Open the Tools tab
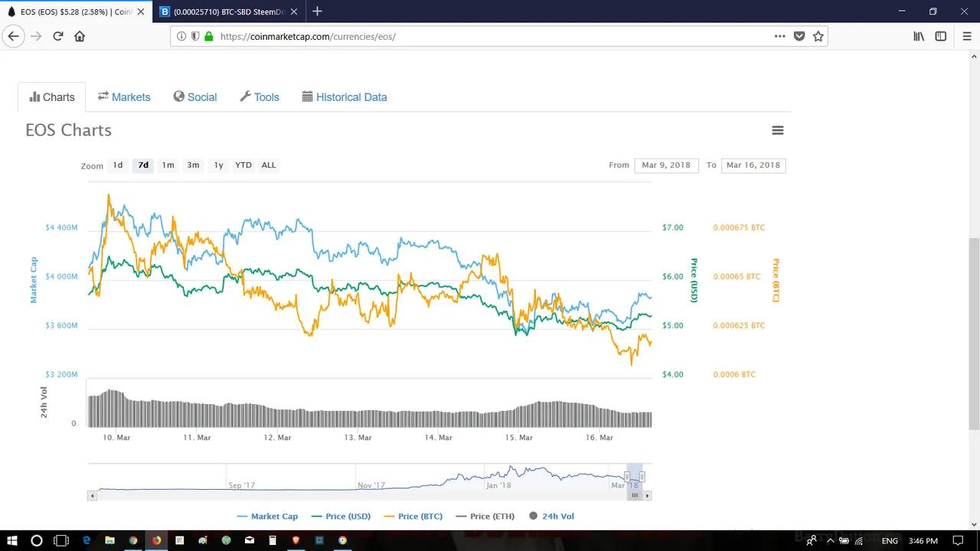The height and width of the screenshot is (551, 980). click(x=260, y=97)
